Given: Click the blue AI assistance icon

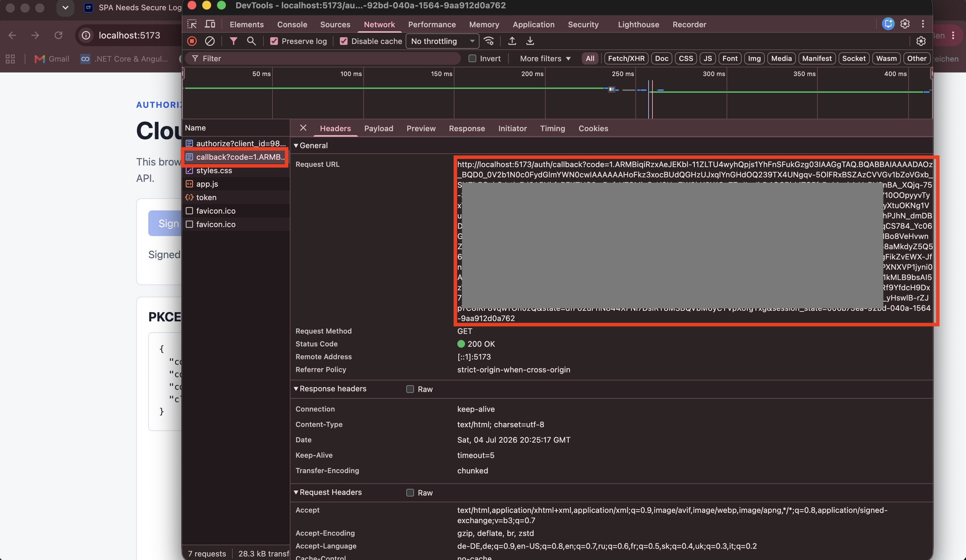Looking at the screenshot, I should click(x=888, y=24).
